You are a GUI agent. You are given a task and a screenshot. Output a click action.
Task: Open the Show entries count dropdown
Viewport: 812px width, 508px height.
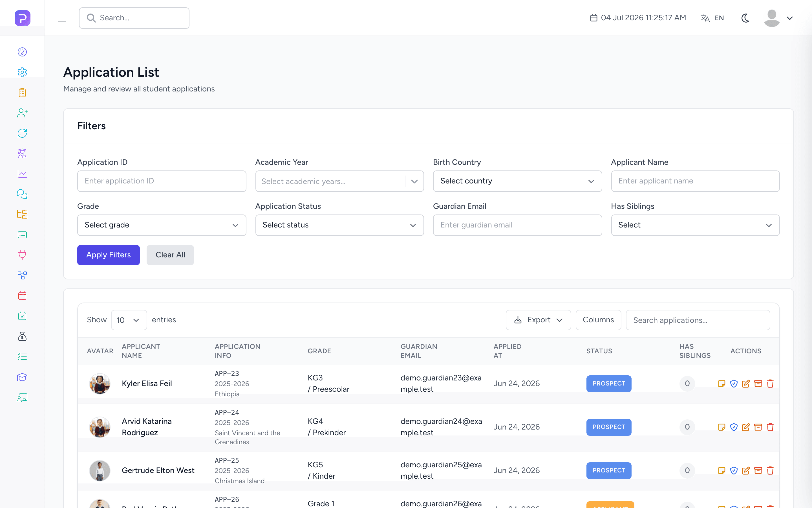[129, 320]
